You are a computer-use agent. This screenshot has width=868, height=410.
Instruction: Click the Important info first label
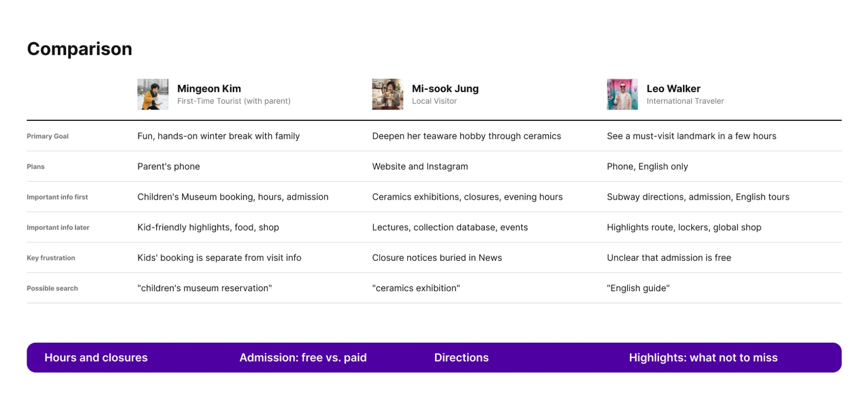click(x=57, y=197)
